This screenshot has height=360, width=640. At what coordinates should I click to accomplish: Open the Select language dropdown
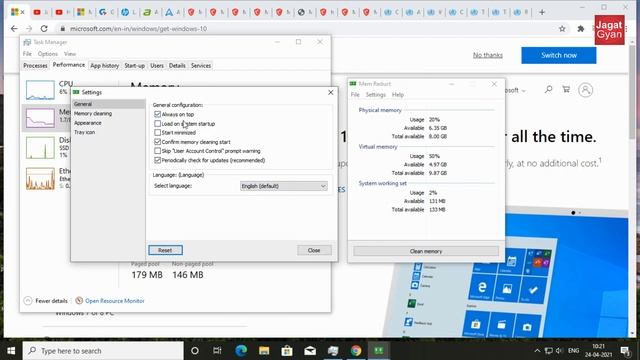coord(284,186)
